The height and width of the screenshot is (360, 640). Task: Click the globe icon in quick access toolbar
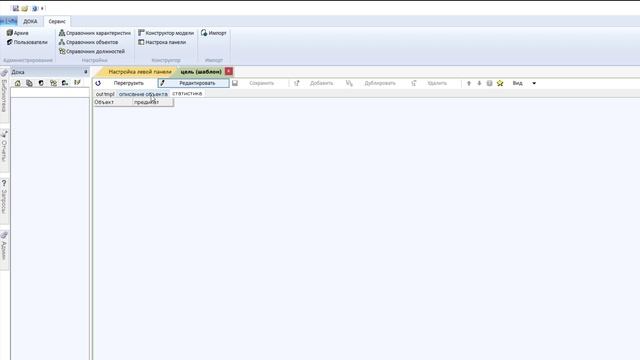coord(35,8)
